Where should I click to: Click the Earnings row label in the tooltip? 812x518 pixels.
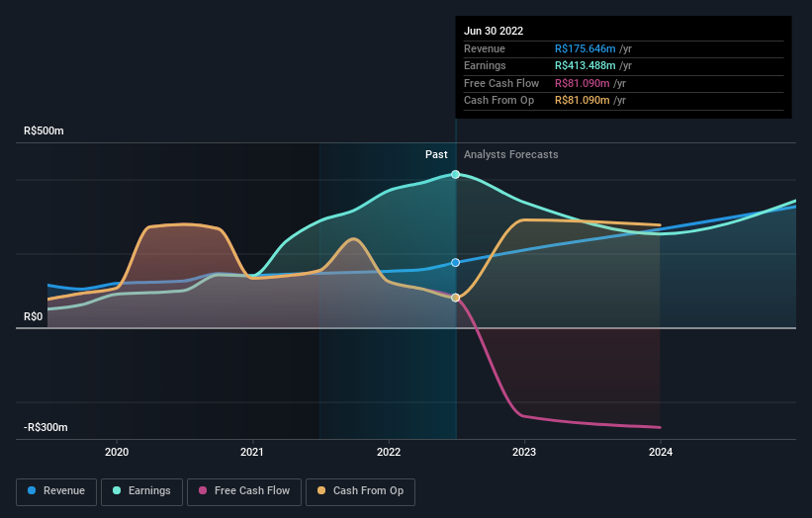click(485, 65)
